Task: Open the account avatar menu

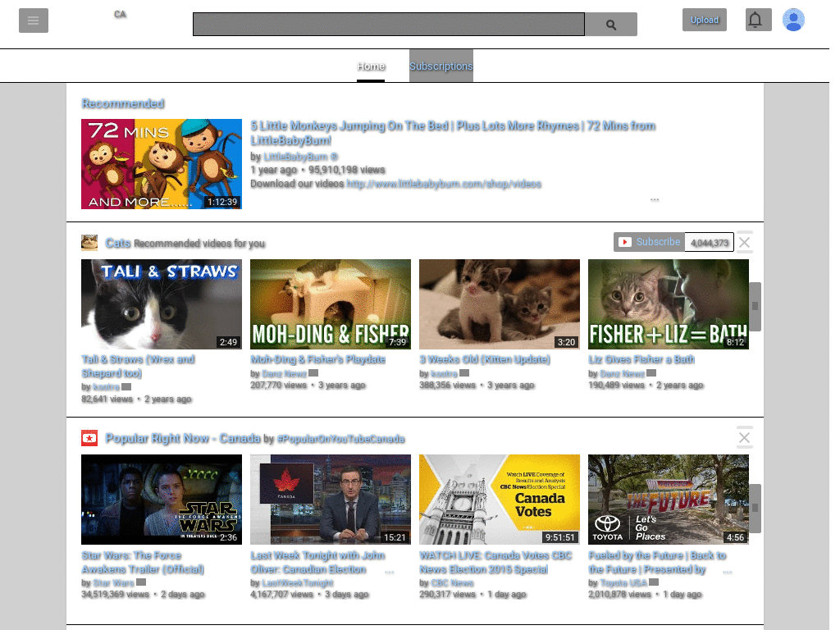Action: click(x=793, y=20)
